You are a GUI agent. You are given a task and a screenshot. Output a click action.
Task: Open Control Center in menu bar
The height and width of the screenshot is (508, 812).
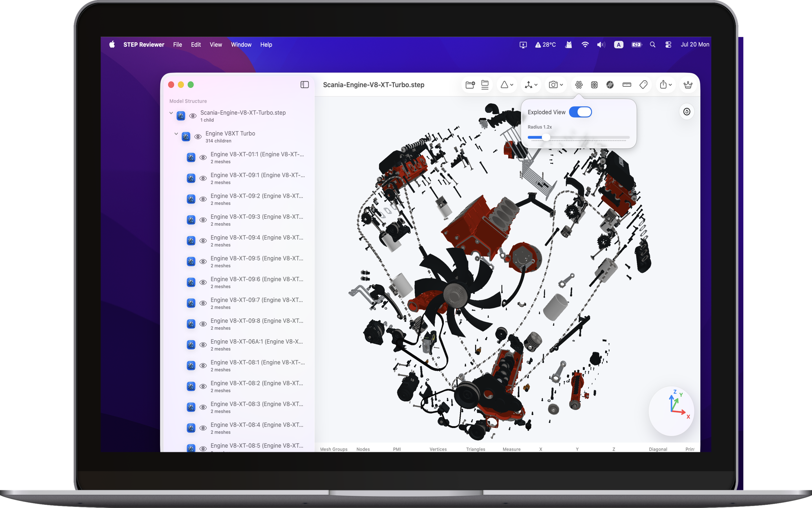(668, 45)
